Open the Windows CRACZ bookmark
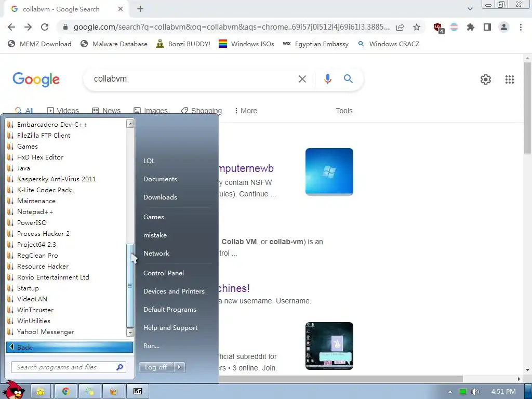 (x=389, y=44)
